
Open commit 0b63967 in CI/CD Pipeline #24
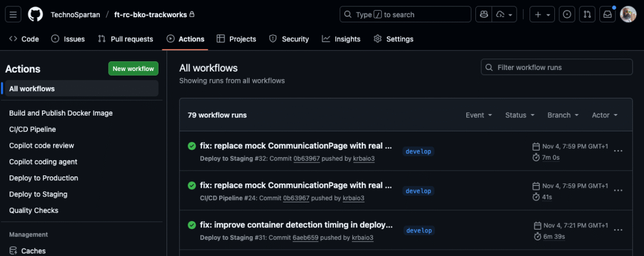coord(296,198)
